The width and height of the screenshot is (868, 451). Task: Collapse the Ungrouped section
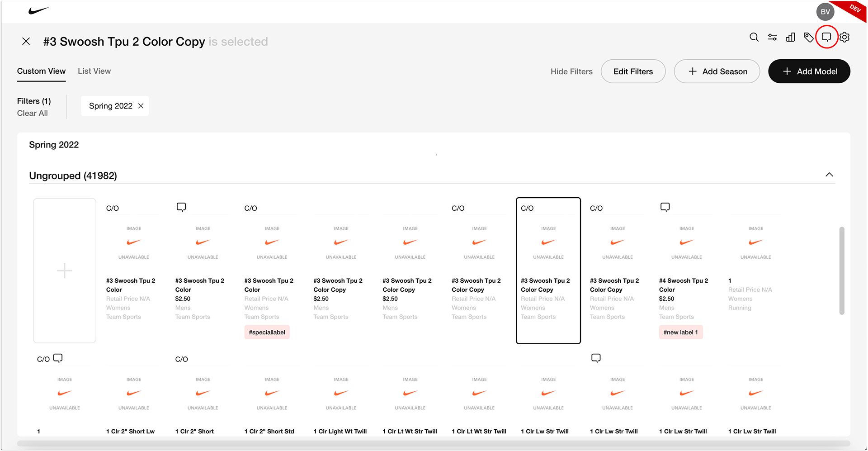click(829, 175)
